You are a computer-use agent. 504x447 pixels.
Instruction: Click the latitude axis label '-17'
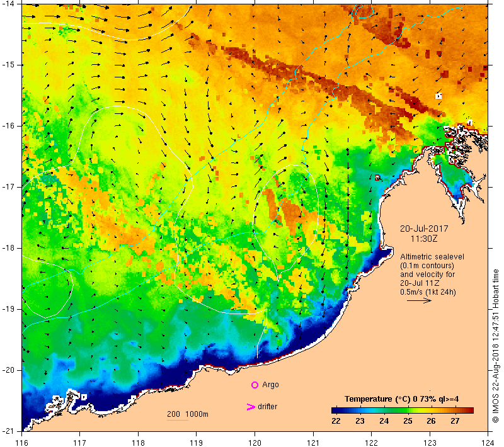(8, 187)
